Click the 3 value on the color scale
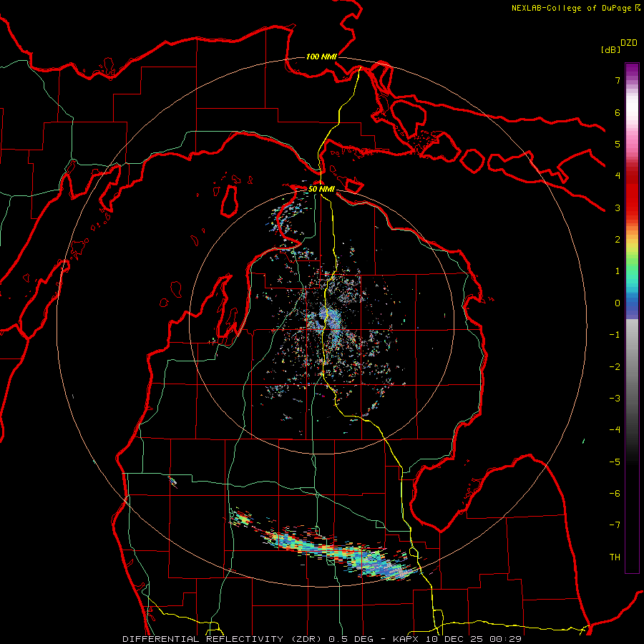The height and width of the screenshot is (644, 644). tap(618, 208)
